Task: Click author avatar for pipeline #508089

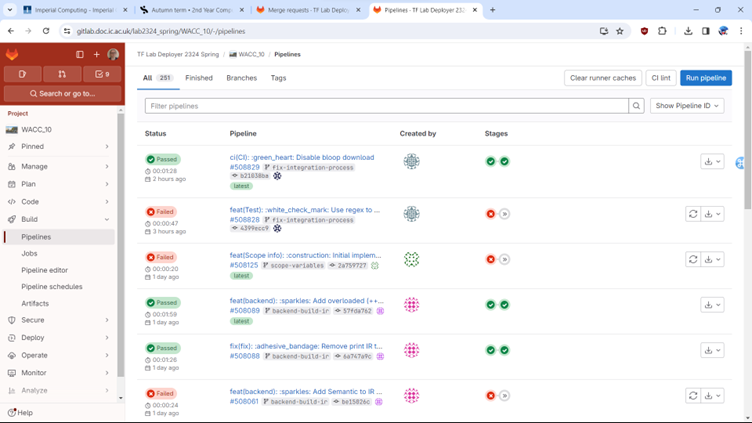Action: point(411,305)
